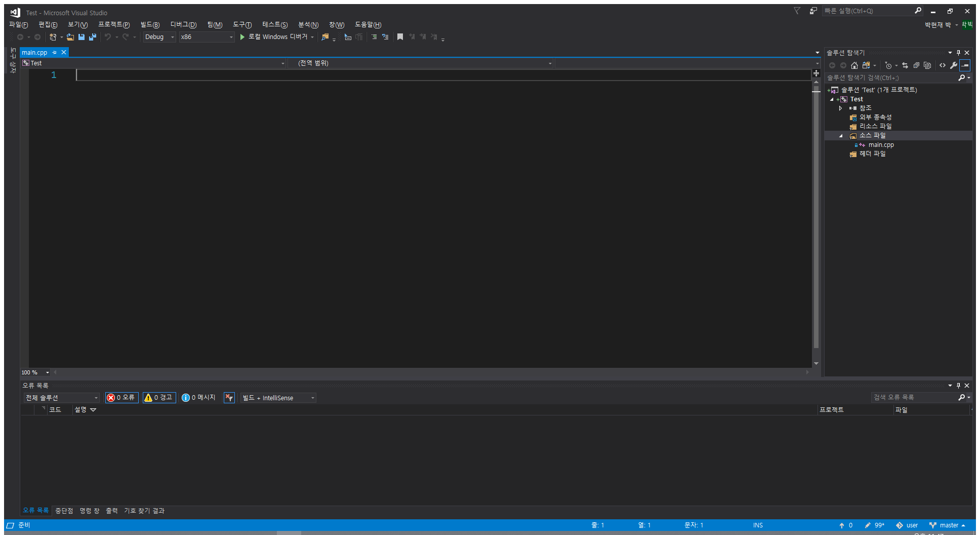
Task: Open the Debug configuration dropdown
Action: (x=159, y=37)
